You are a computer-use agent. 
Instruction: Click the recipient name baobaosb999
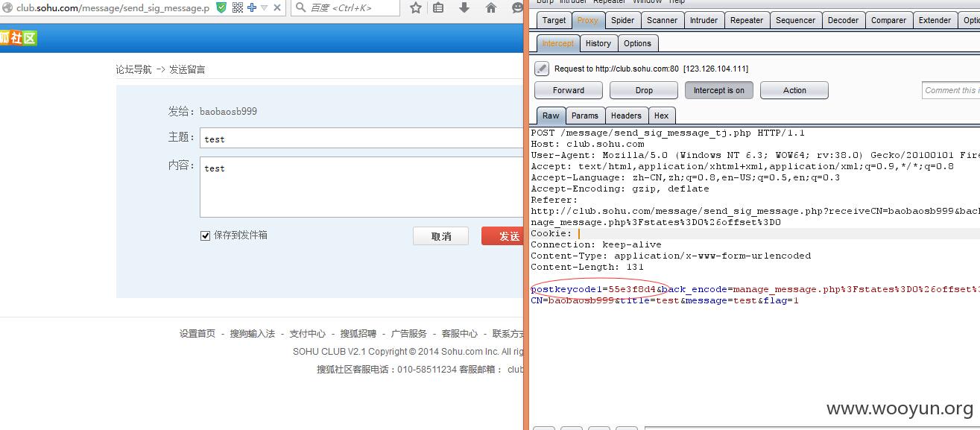[x=228, y=111]
